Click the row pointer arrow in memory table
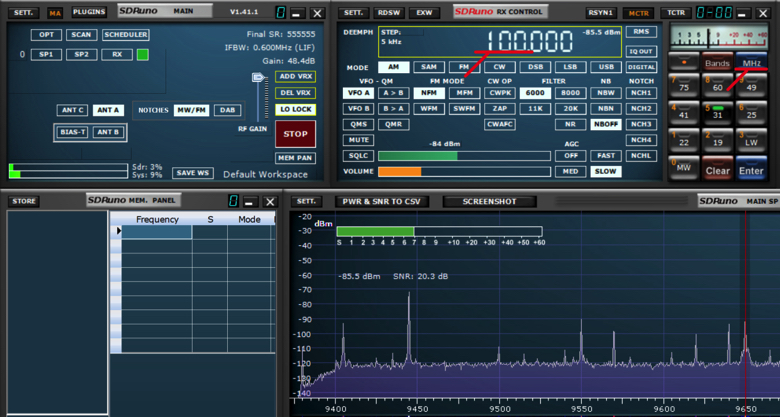 tap(119, 231)
